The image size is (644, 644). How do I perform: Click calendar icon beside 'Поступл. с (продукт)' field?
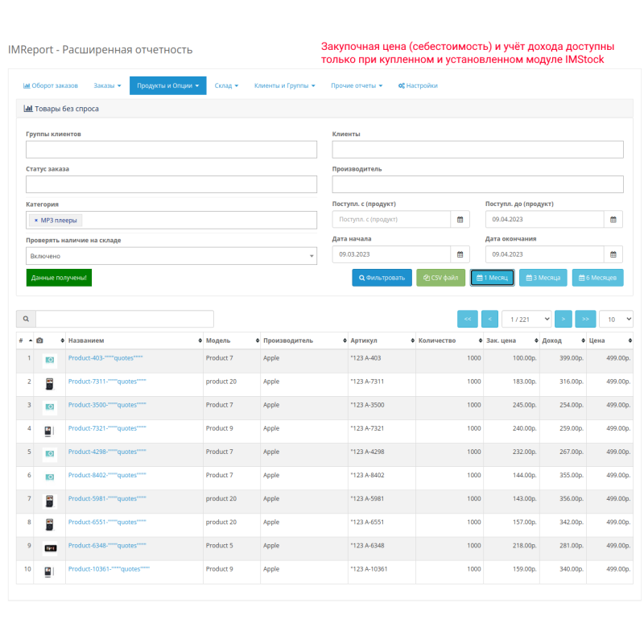459,218
